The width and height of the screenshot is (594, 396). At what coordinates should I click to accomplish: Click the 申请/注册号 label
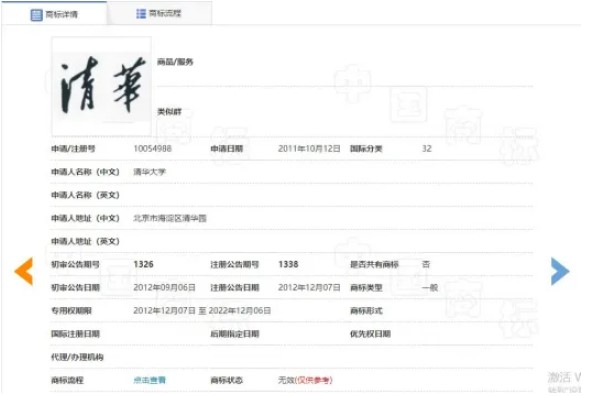(73, 149)
